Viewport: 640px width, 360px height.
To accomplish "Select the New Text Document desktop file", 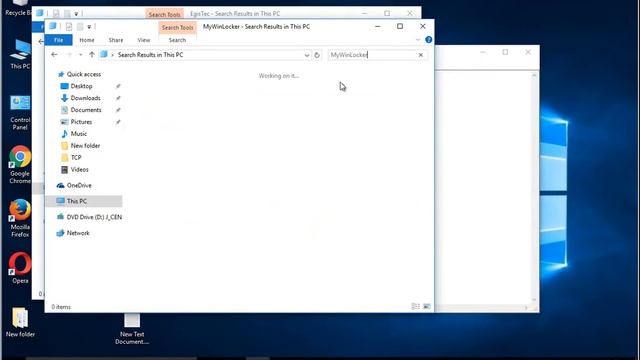I will (x=132, y=329).
